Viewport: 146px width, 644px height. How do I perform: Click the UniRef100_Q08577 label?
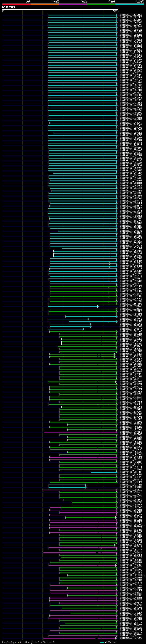click(x=131, y=329)
